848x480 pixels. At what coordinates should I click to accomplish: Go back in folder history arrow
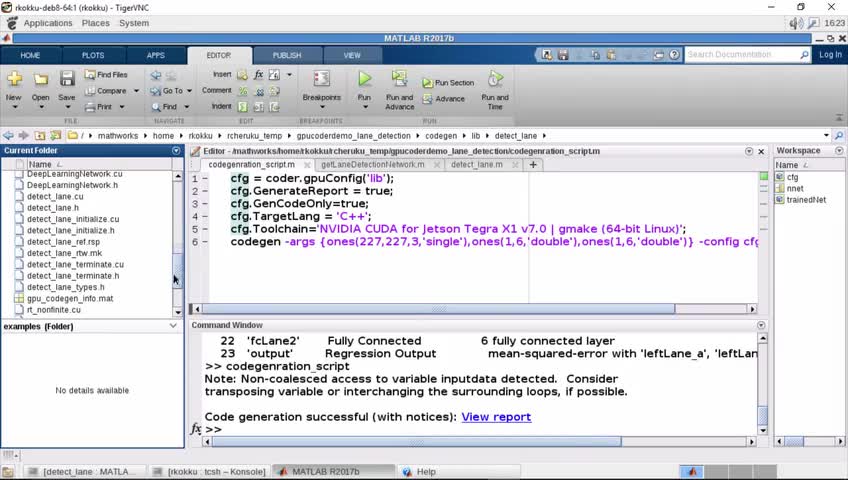click(8, 136)
